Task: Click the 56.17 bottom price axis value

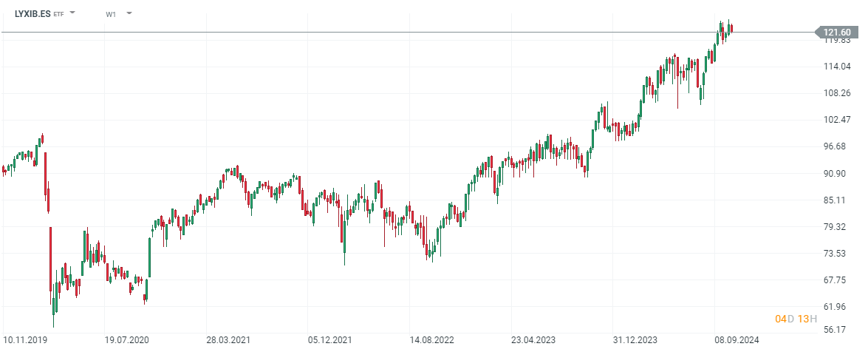Action: pos(837,330)
